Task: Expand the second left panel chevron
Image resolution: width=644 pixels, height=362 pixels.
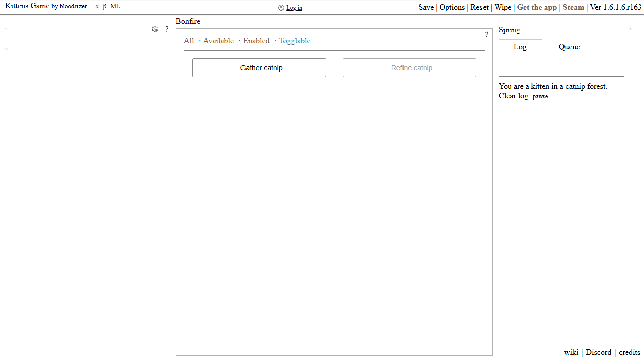Action: (x=6, y=49)
